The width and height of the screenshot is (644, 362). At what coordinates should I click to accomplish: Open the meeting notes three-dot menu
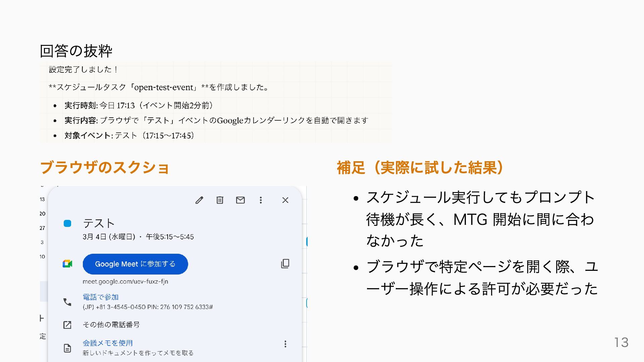coord(285,344)
